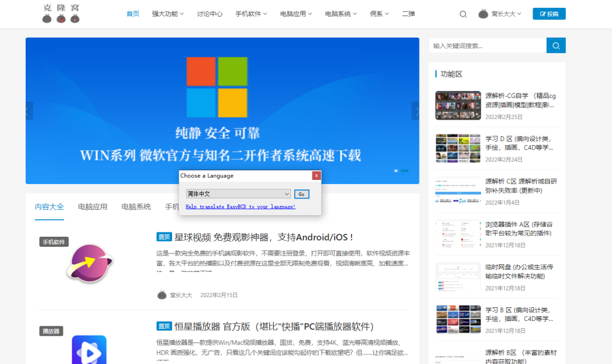The width and height of the screenshot is (612, 364).
Task: Open Help translate EasyBCD link
Action: pyautogui.click(x=240, y=207)
